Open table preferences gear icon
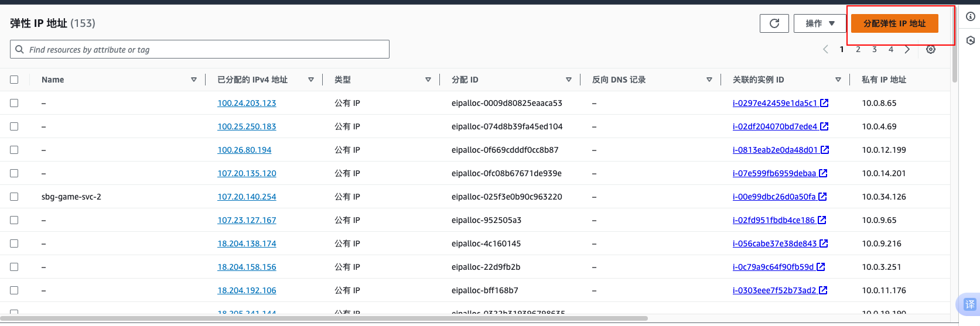 [x=930, y=50]
